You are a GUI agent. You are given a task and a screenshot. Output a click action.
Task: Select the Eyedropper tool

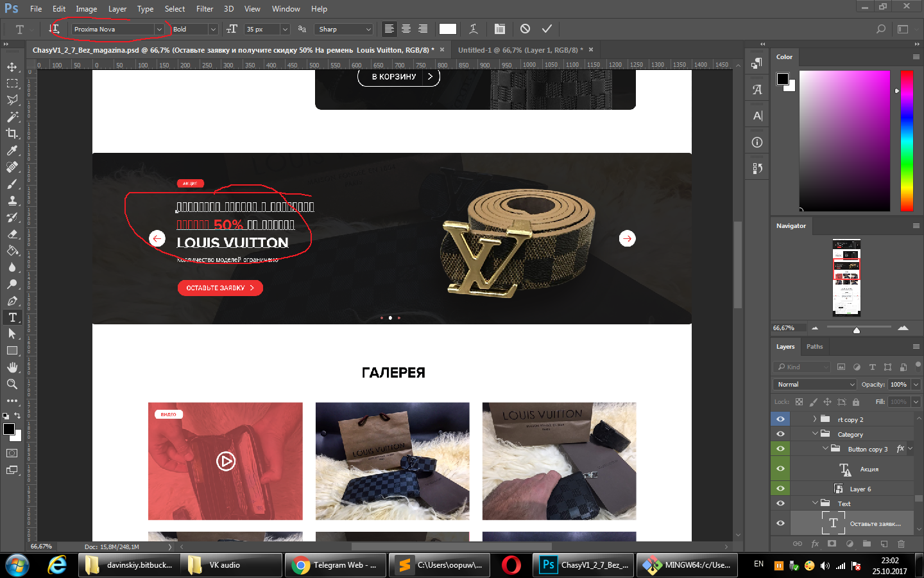click(12, 150)
